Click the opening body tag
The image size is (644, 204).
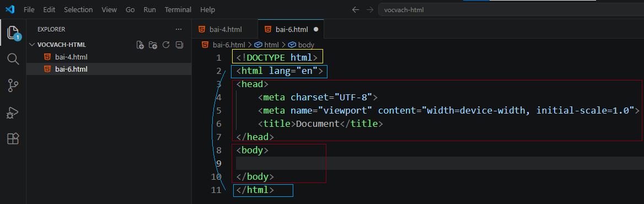[x=252, y=150]
